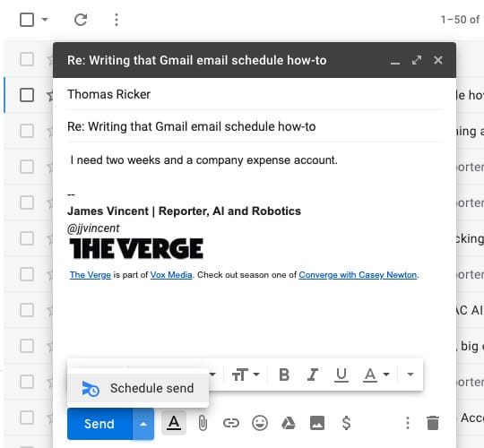This screenshot has height=448, width=484.
Task: Insert an emoji with the smiley icon
Action: pyautogui.click(x=260, y=423)
